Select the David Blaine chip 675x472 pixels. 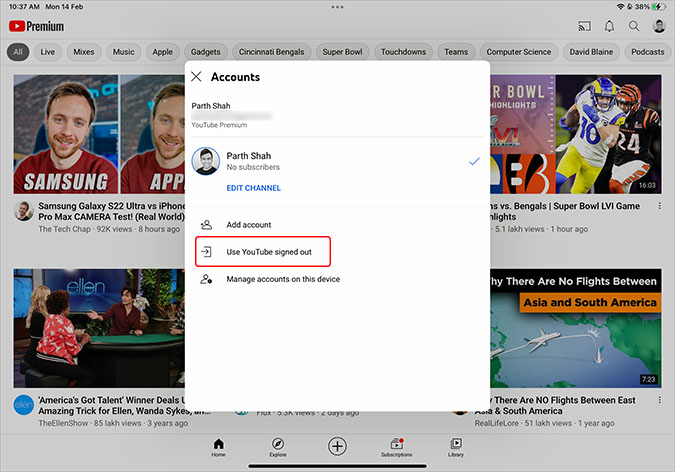click(591, 52)
